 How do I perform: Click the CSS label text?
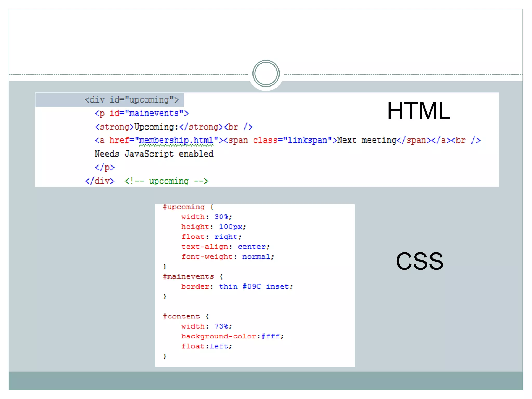(x=420, y=261)
